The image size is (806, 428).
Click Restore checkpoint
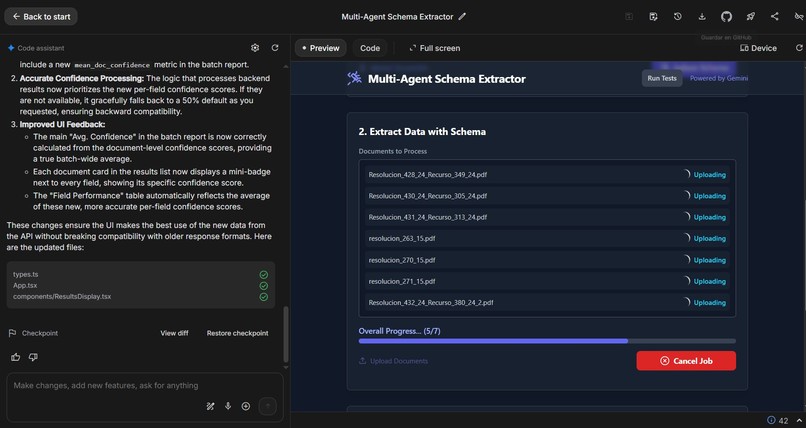click(237, 333)
